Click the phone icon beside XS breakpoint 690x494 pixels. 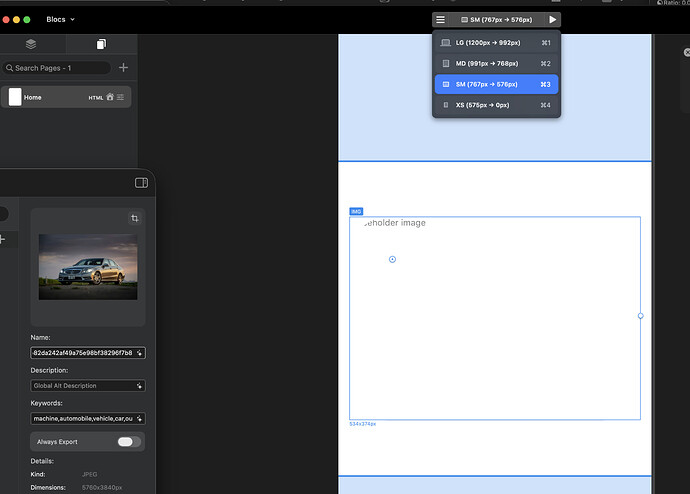(x=446, y=105)
